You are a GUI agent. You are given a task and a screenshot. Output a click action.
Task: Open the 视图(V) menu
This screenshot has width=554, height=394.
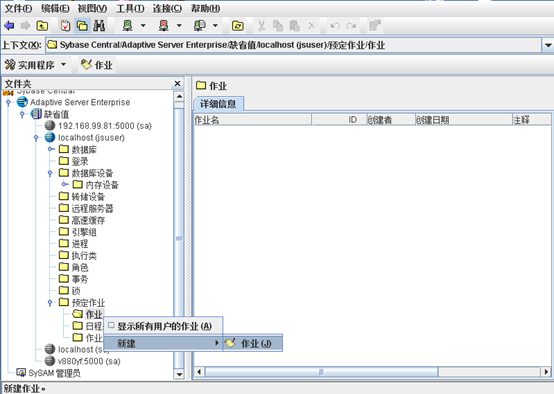click(92, 8)
